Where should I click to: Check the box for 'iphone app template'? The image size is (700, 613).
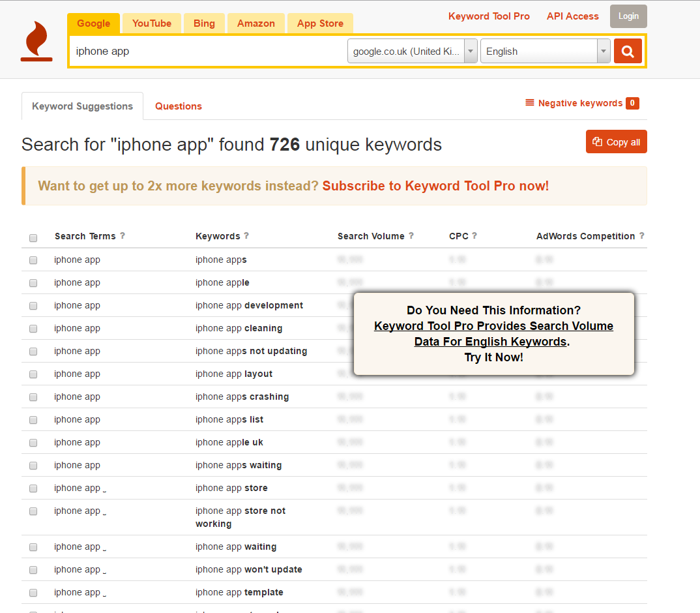[x=33, y=592]
